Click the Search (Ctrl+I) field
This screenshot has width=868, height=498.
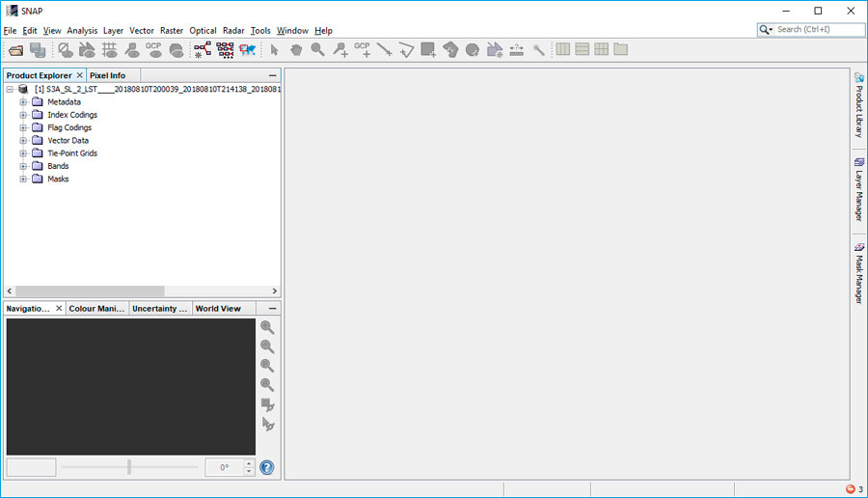(819, 29)
